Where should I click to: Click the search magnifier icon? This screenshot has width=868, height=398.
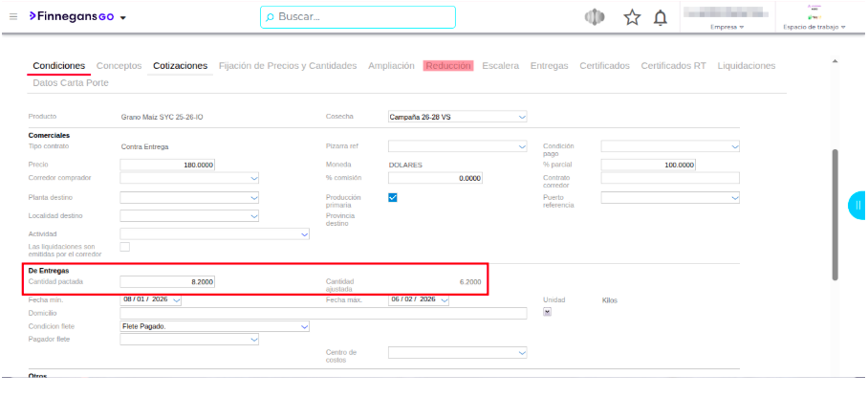270,17
